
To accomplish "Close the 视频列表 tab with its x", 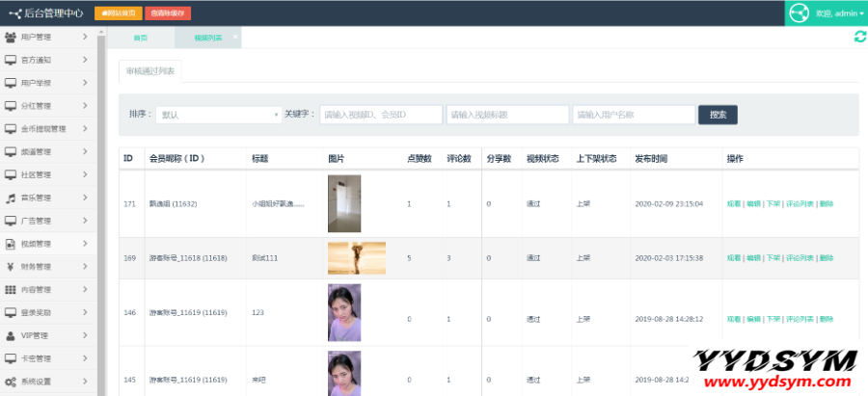I will [x=235, y=36].
